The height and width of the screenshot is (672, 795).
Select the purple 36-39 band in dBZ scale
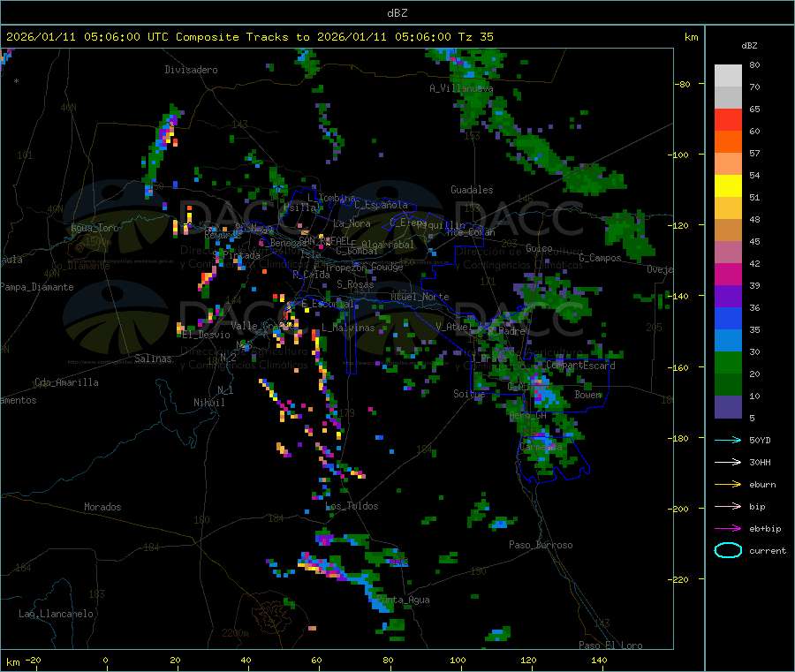point(728,297)
